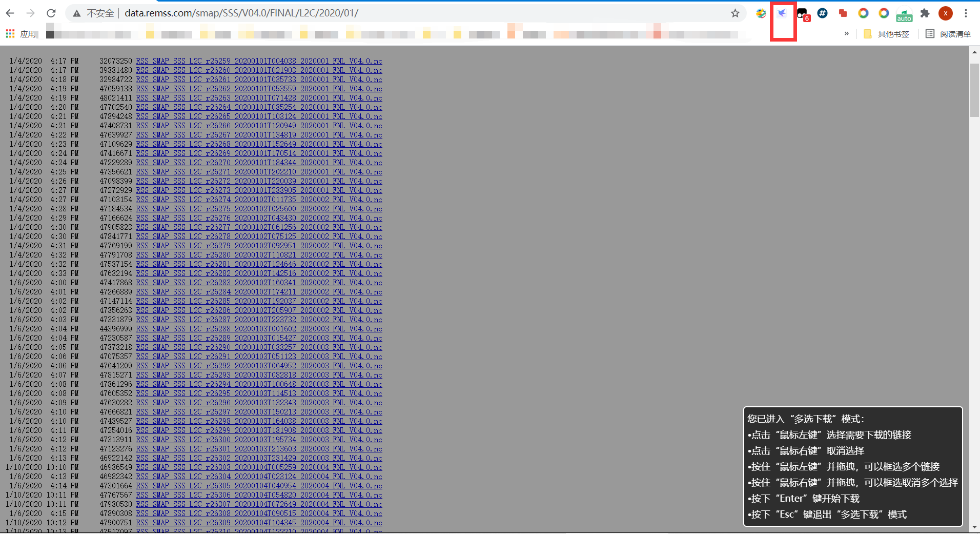
Task: Bookmark this page via the star icon
Action: (734, 13)
